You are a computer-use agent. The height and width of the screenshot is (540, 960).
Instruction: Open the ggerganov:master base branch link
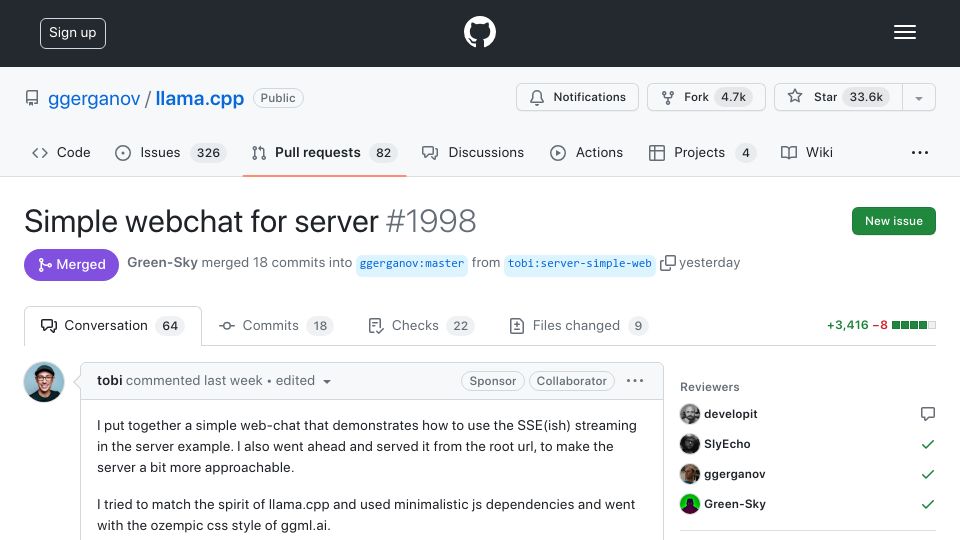[411, 264]
